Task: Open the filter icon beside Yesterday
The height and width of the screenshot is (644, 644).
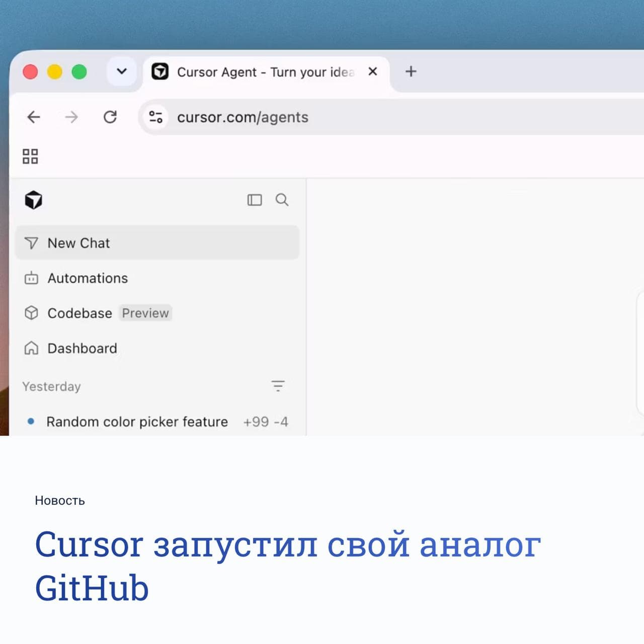Action: tap(278, 386)
